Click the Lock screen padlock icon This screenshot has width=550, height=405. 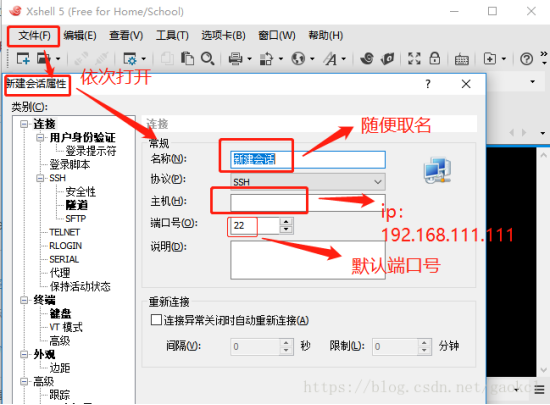[x=435, y=58]
